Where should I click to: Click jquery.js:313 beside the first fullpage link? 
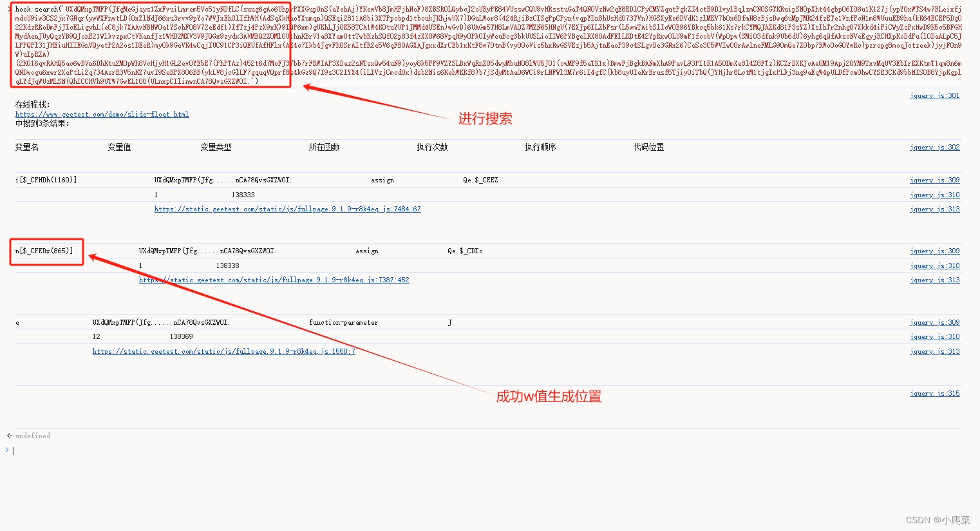click(x=934, y=209)
